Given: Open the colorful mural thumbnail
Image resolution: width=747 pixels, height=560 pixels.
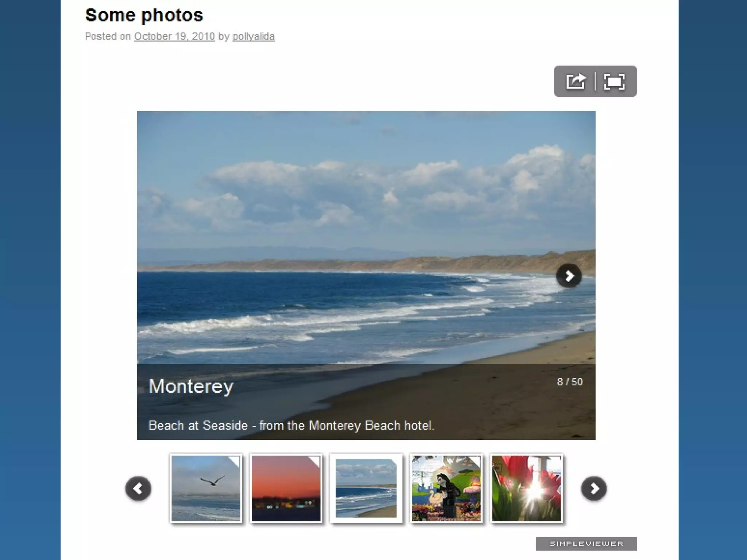Looking at the screenshot, I should click(x=446, y=488).
